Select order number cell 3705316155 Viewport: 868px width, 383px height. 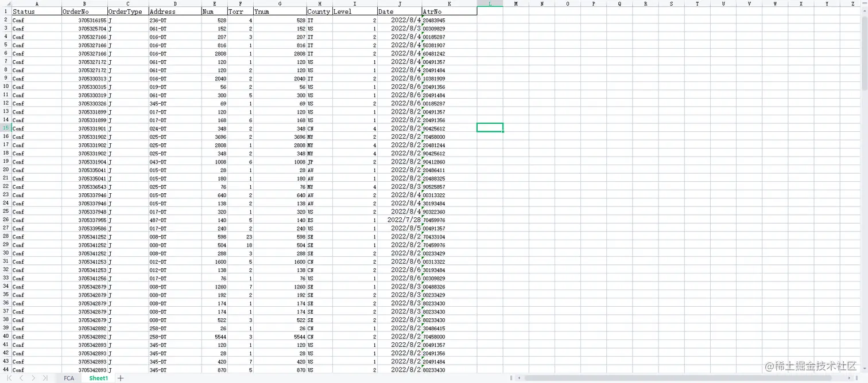coord(84,20)
